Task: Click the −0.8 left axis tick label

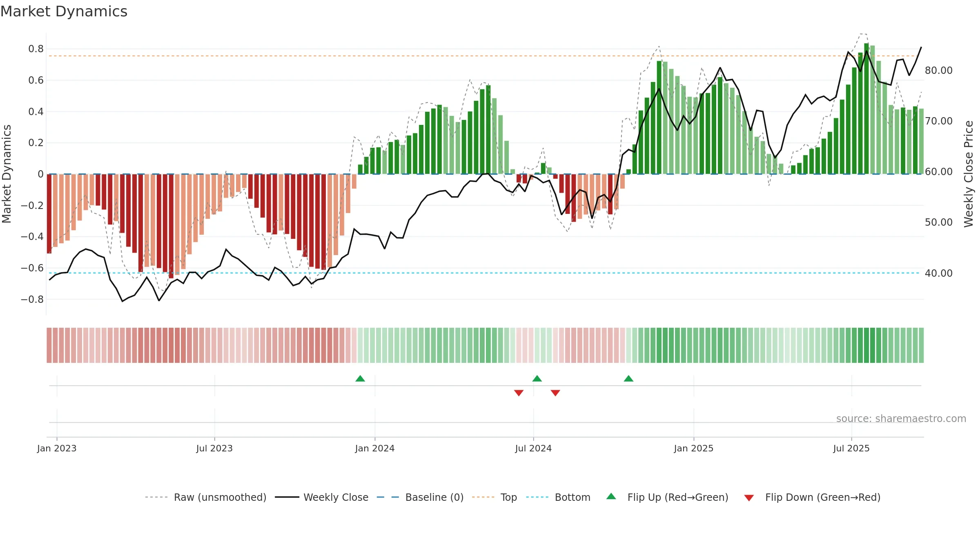Action: 32,299
